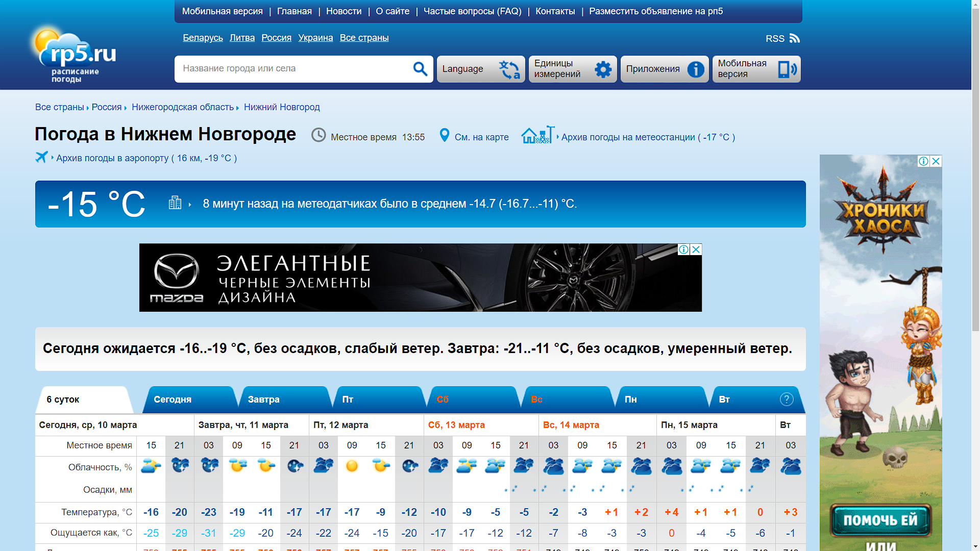Click the mobile version phone icon
This screenshot has height=551, width=980.
pyautogui.click(x=787, y=69)
